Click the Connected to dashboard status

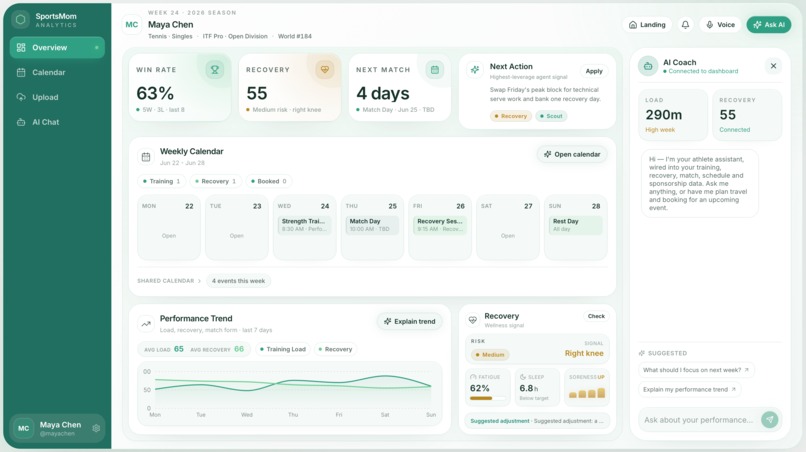click(703, 71)
